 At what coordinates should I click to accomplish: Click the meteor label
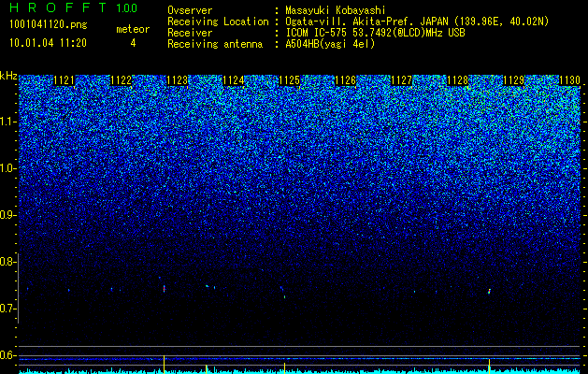[x=133, y=29]
